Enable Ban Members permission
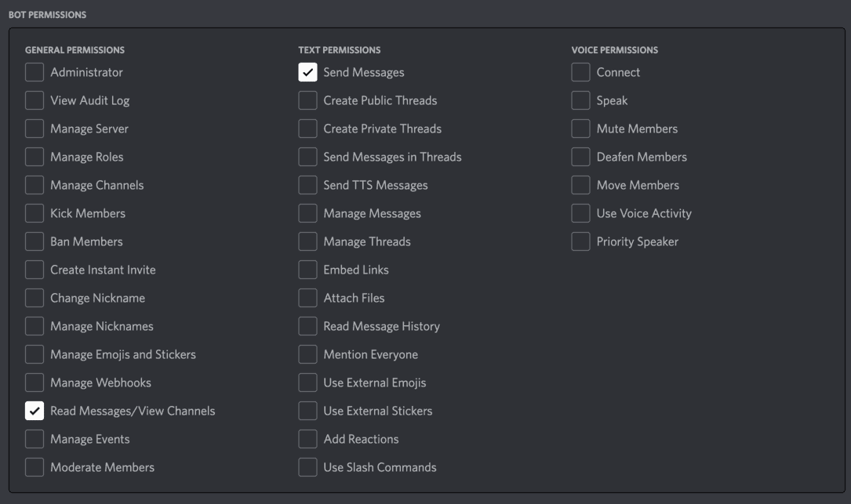 pos(35,241)
